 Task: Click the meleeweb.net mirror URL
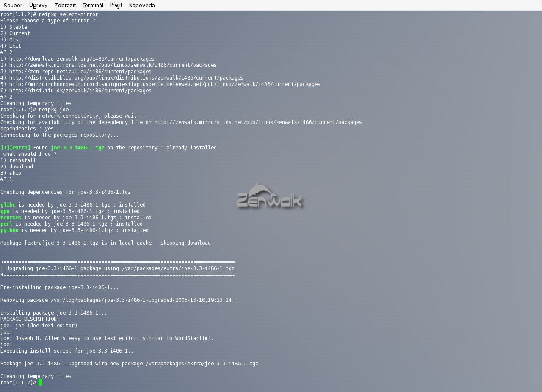coord(165,84)
